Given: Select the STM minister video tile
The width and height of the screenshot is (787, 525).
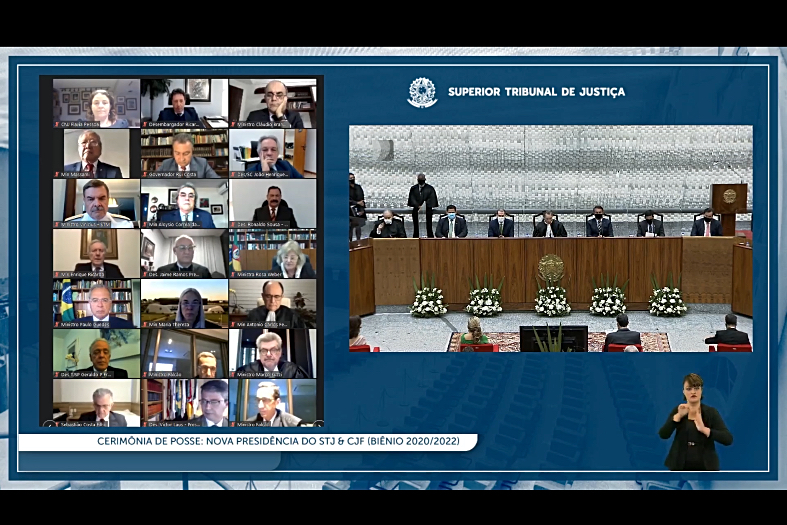Looking at the screenshot, I should 97,203.
